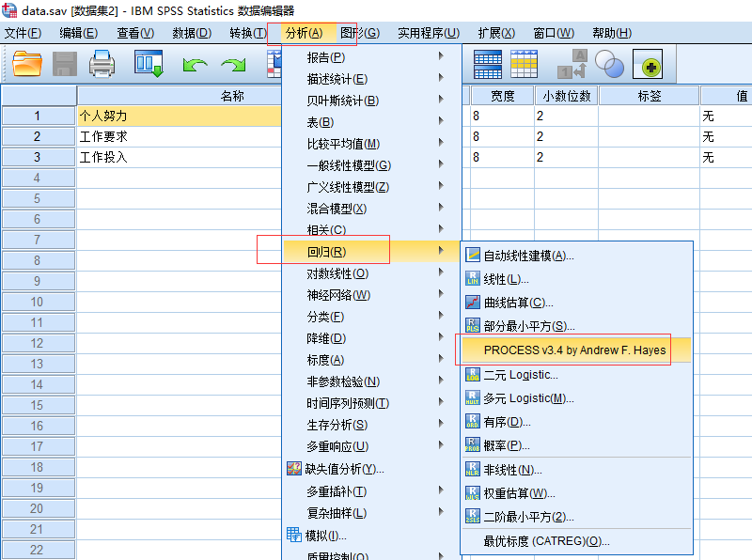Select empty row header number 10
The height and width of the screenshot is (560, 752).
click(x=39, y=302)
